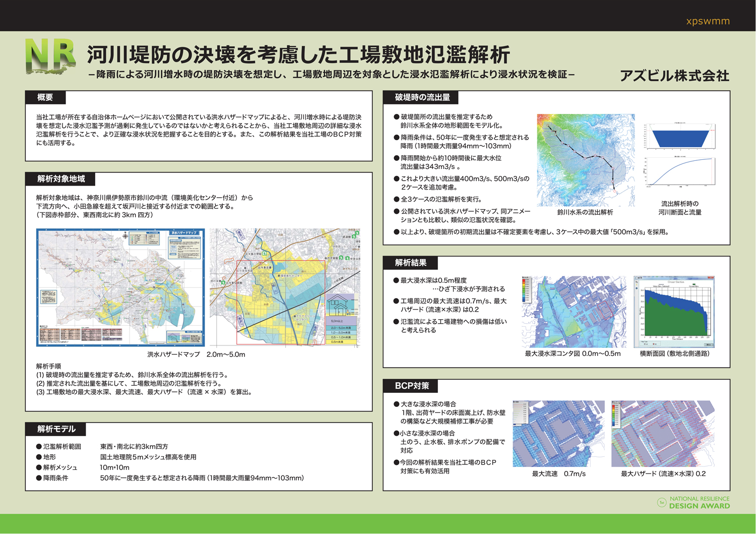
Task: Open the 最大浸水深コンタ図 contour image
Action: coord(574,311)
